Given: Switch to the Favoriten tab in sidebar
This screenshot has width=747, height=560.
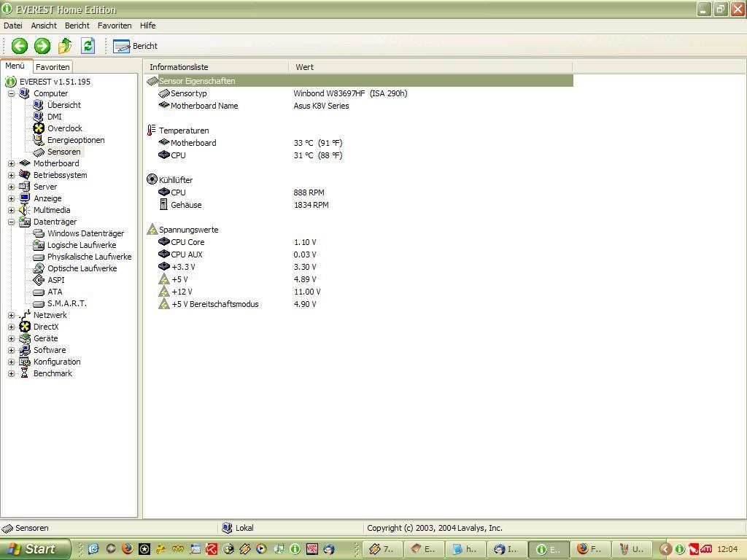Looking at the screenshot, I should point(53,67).
